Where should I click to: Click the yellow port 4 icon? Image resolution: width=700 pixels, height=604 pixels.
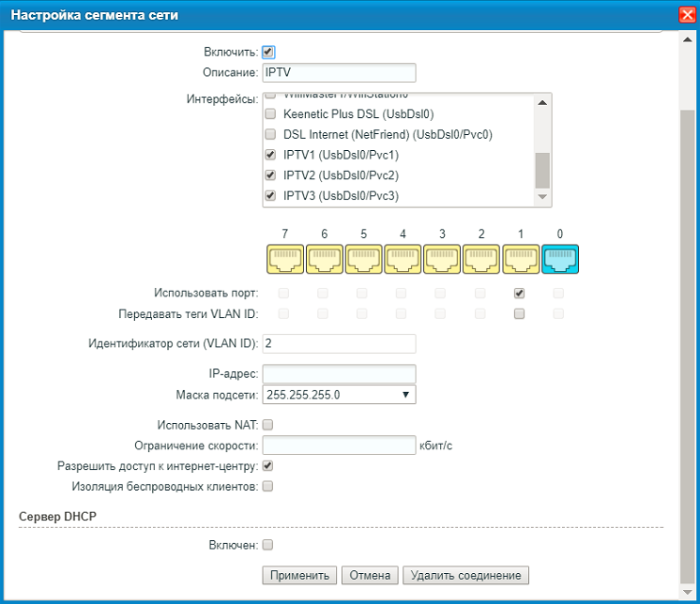(402, 260)
